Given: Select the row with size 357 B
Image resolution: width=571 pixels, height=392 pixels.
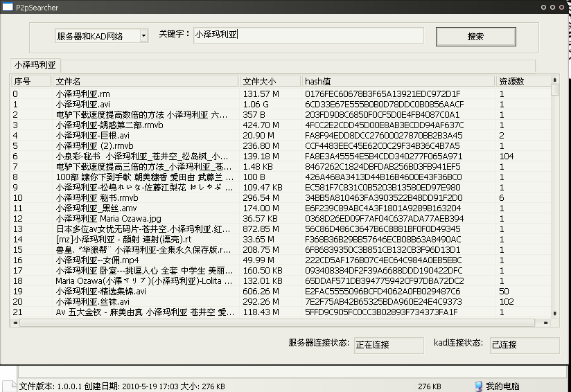Looking at the screenshot, I should pyautogui.click(x=281, y=115).
